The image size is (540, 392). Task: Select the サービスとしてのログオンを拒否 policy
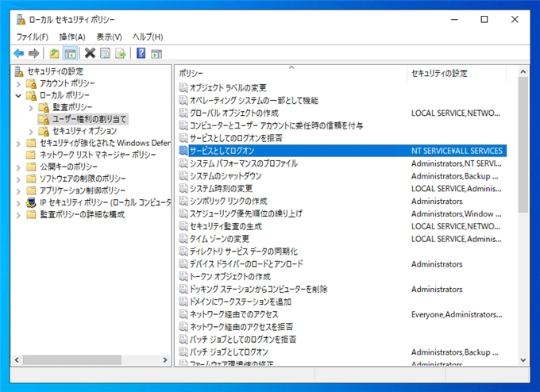pos(236,138)
